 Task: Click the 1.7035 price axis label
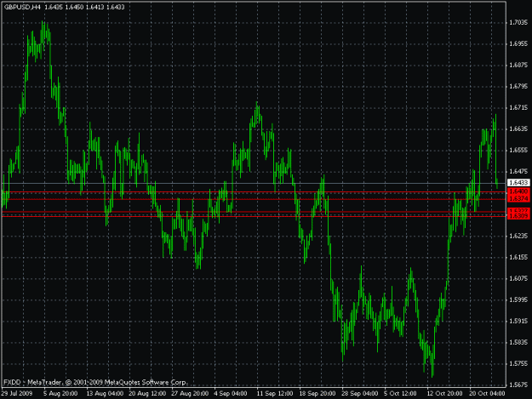point(518,22)
